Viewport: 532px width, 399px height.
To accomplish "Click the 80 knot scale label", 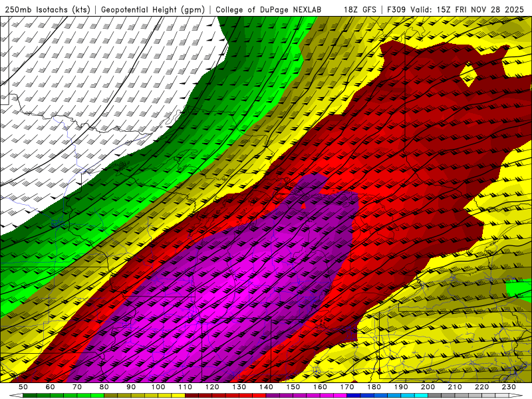I will pyautogui.click(x=104, y=387).
